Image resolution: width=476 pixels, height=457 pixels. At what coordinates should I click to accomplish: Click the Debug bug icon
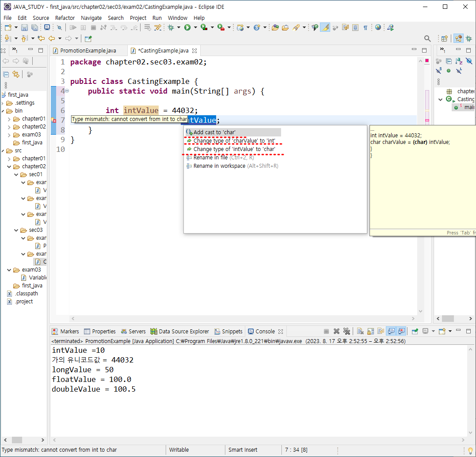[171, 27]
